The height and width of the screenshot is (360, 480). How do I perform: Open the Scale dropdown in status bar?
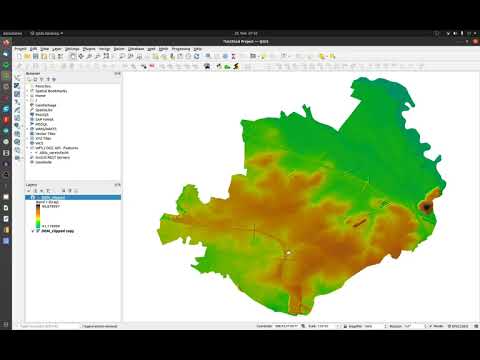click(338, 326)
